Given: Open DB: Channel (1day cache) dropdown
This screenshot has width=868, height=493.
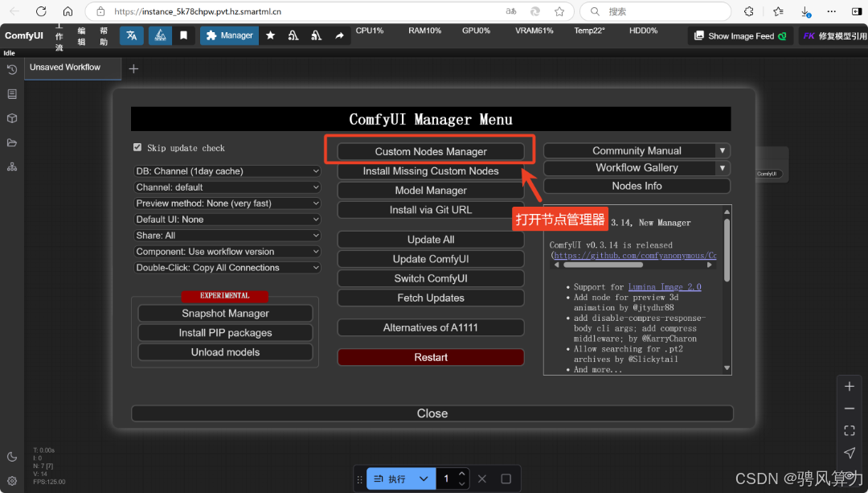Looking at the screenshot, I should point(227,171).
